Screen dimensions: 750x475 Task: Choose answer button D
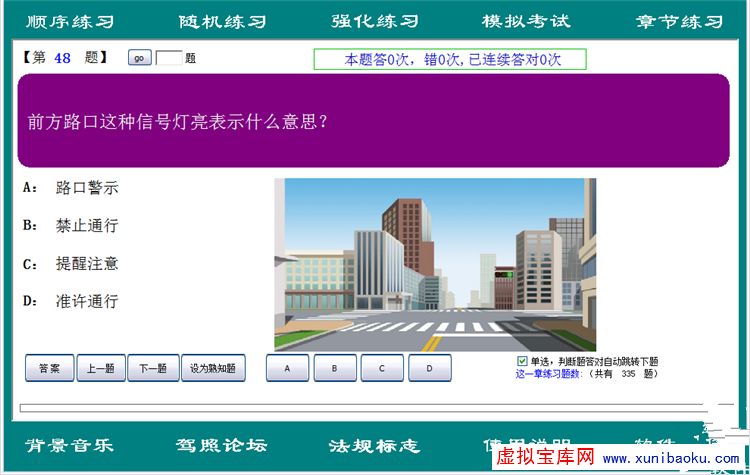tap(429, 368)
